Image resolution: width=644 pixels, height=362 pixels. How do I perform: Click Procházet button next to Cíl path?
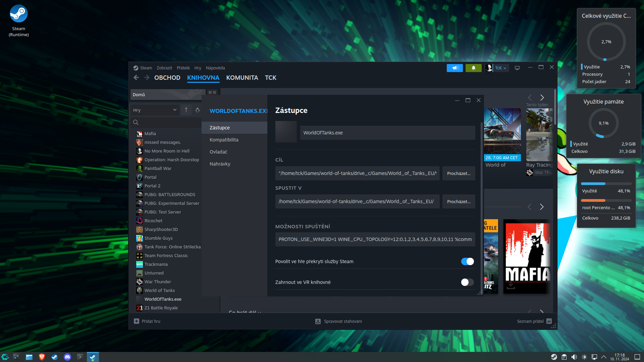click(459, 173)
